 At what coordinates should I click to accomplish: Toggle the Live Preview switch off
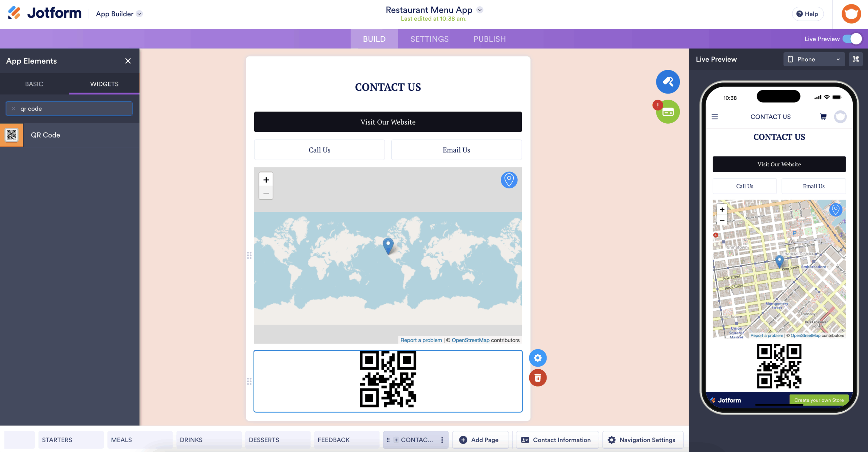pyautogui.click(x=852, y=39)
